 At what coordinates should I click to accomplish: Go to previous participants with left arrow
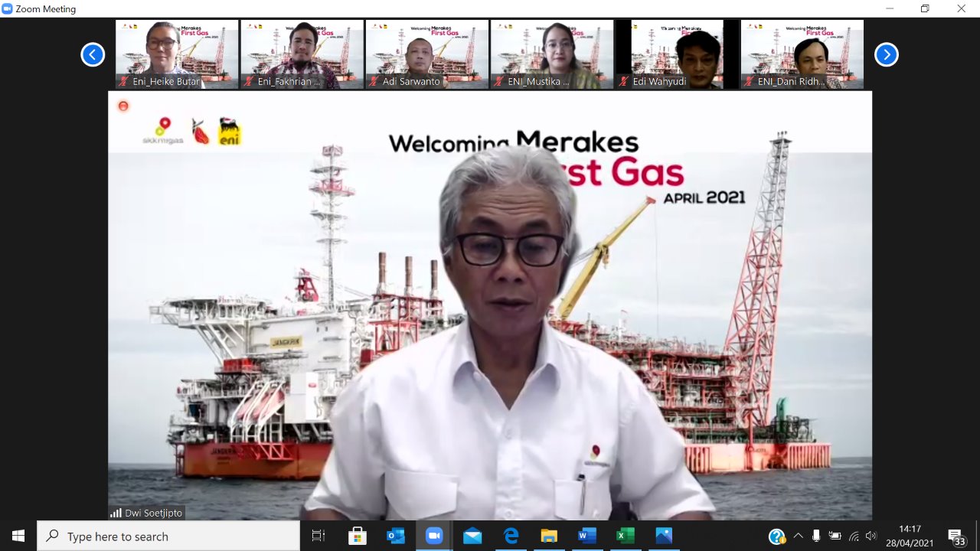tap(93, 54)
